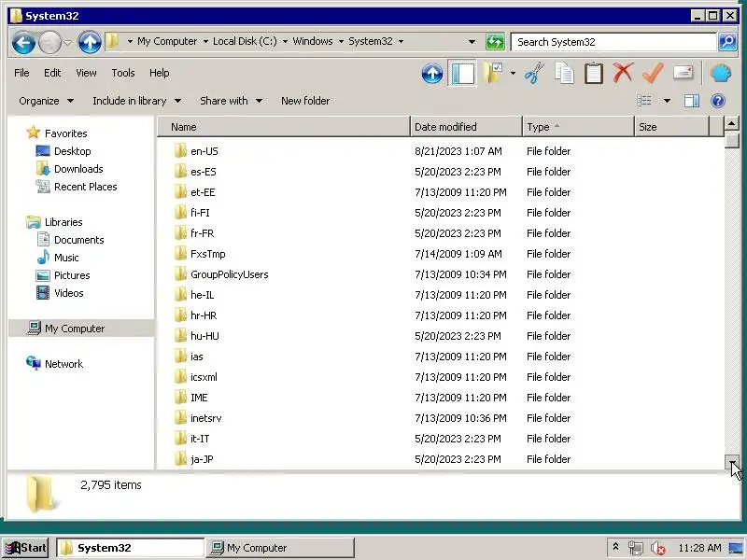The height and width of the screenshot is (560, 747).
Task: Click Local Disk (C:) breadcrumb
Action: point(245,41)
